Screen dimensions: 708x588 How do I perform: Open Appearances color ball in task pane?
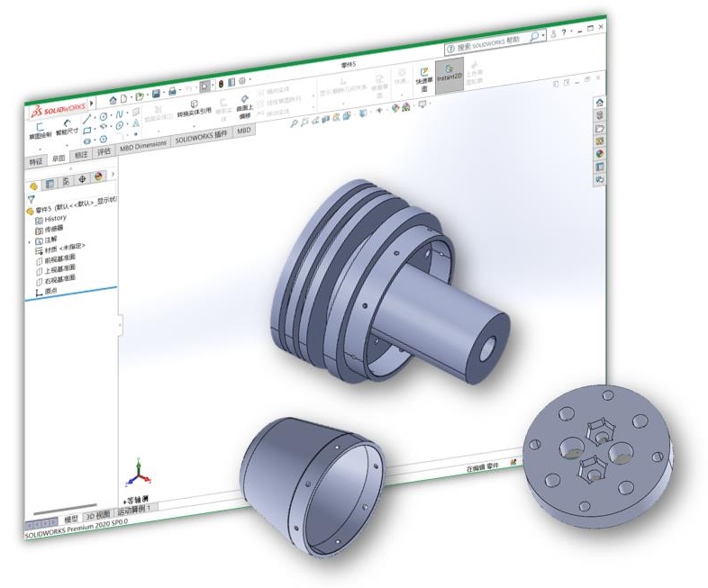click(600, 154)
